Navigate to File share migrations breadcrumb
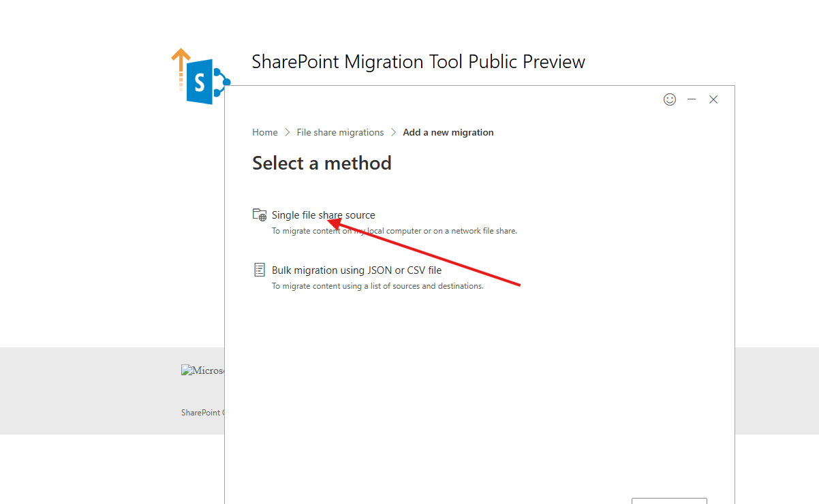The width and height of the screenshot is (819, 504). point(340,133)
